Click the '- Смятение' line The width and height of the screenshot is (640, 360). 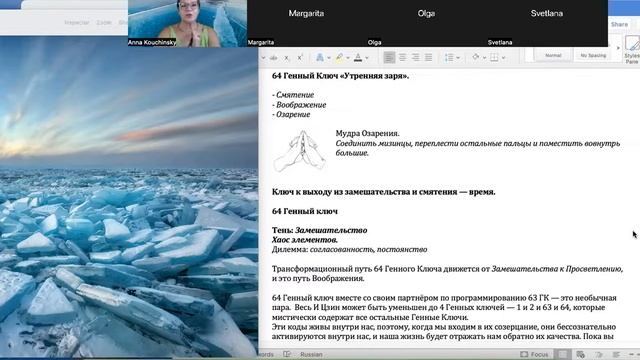click(x=293, y=95)
